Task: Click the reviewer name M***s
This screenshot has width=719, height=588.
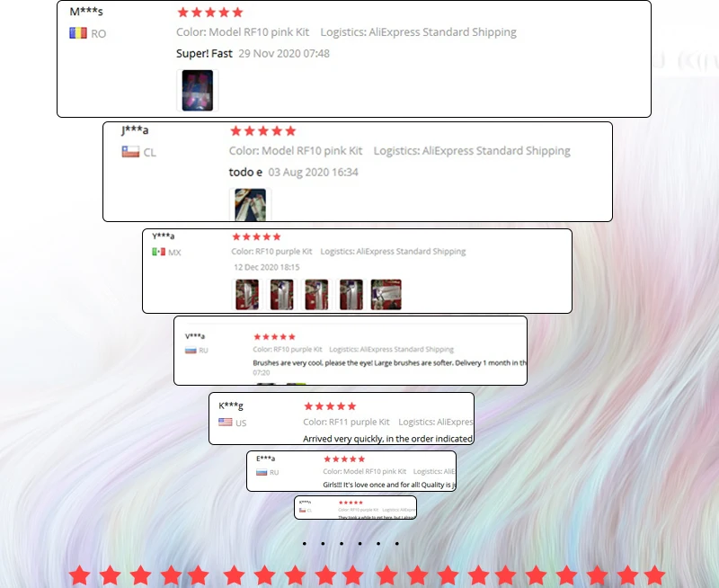Action: click(86, 12)
